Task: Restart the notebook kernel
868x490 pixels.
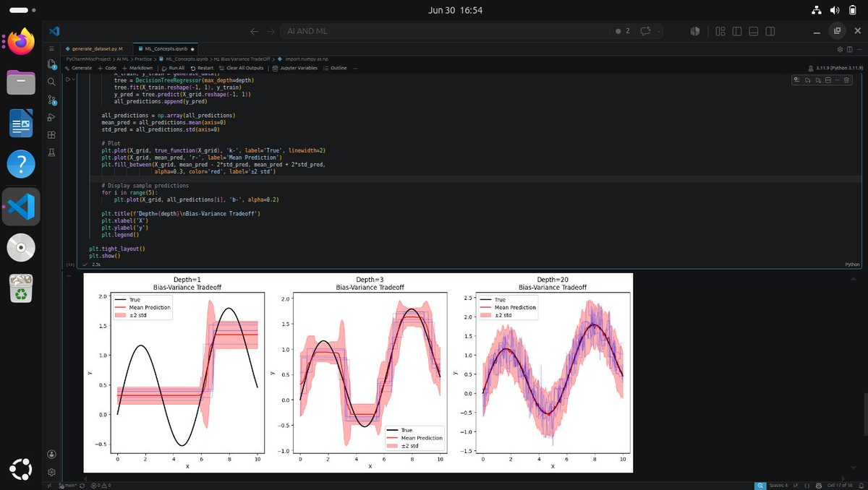Action: 202,68
